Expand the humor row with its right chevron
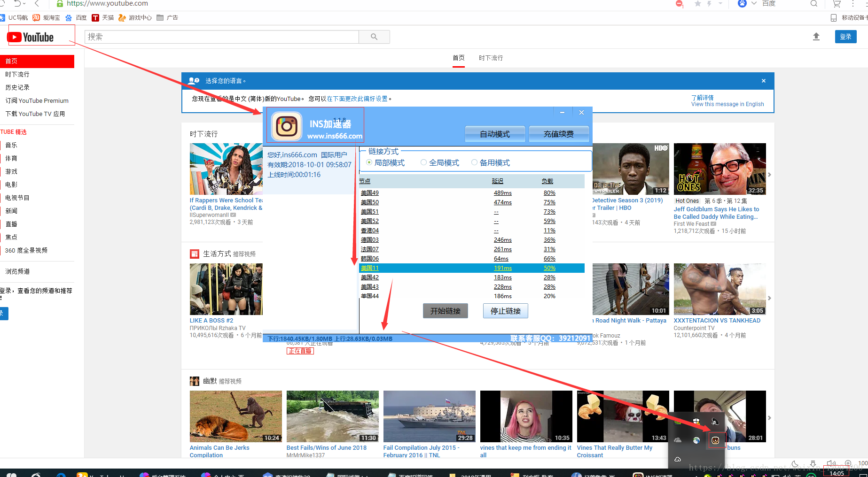Image resolution: width=868 pixels, height=477 pixels. click(769, 418)
